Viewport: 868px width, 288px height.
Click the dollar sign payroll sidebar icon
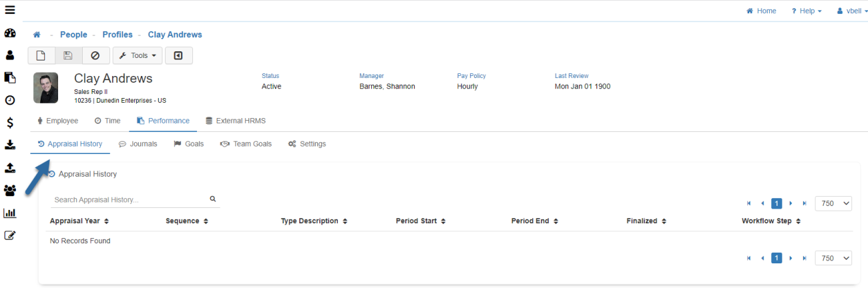click(x=10, y=123)
